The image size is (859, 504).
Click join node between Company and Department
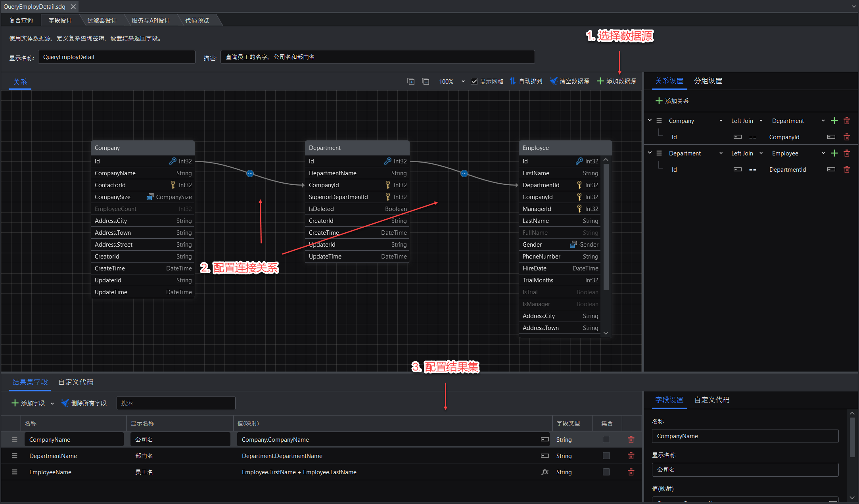coord(250,174)
